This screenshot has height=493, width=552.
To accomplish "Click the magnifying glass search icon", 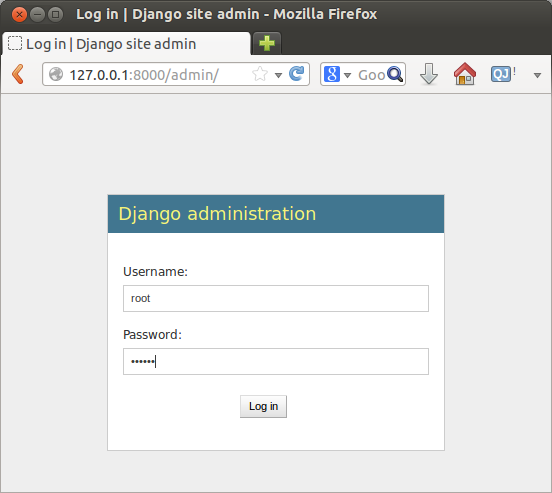I will (395, 74).
